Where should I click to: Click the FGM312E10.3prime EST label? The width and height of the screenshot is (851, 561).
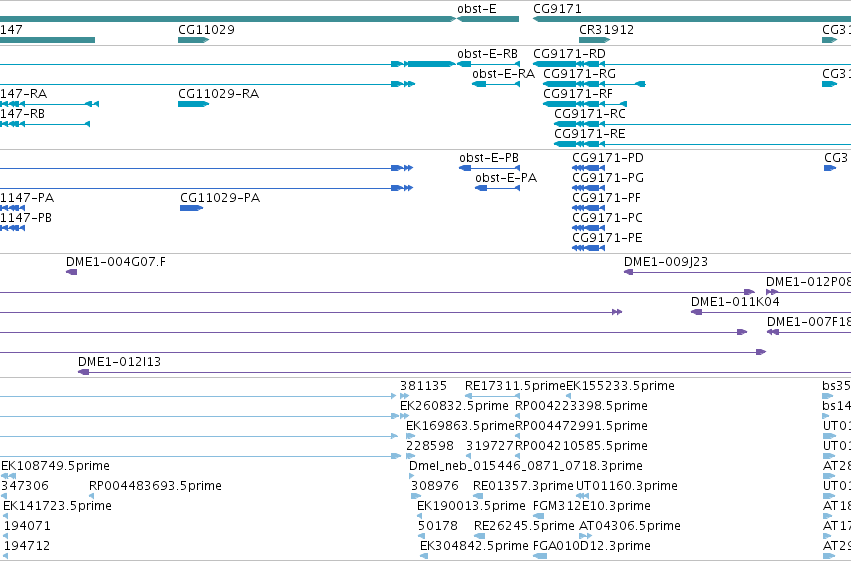tap(592, 507)
